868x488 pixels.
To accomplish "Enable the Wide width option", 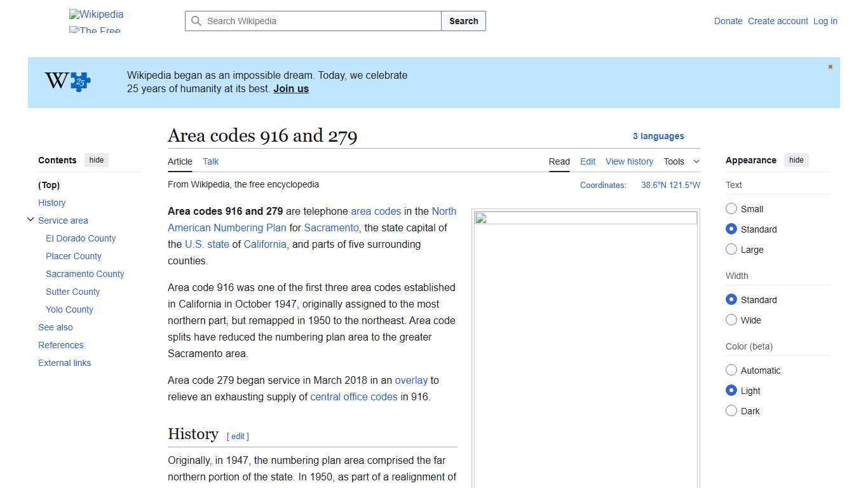I will [731, 320].
